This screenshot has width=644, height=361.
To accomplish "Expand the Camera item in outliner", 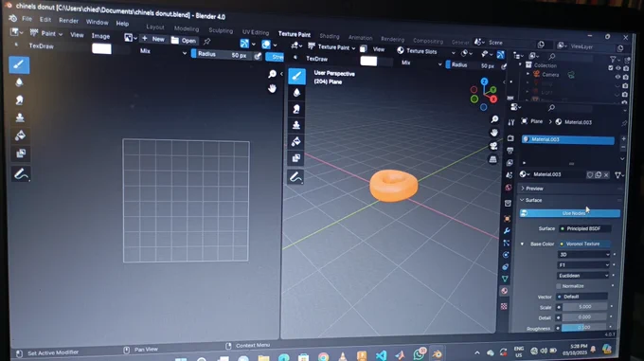I will pyautogui.click(x=528, y=74).
